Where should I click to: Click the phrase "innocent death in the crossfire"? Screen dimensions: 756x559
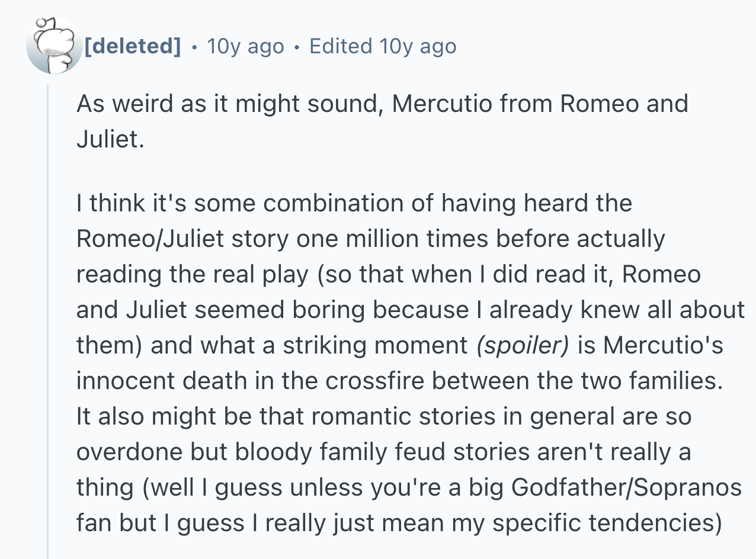(250, 381)
